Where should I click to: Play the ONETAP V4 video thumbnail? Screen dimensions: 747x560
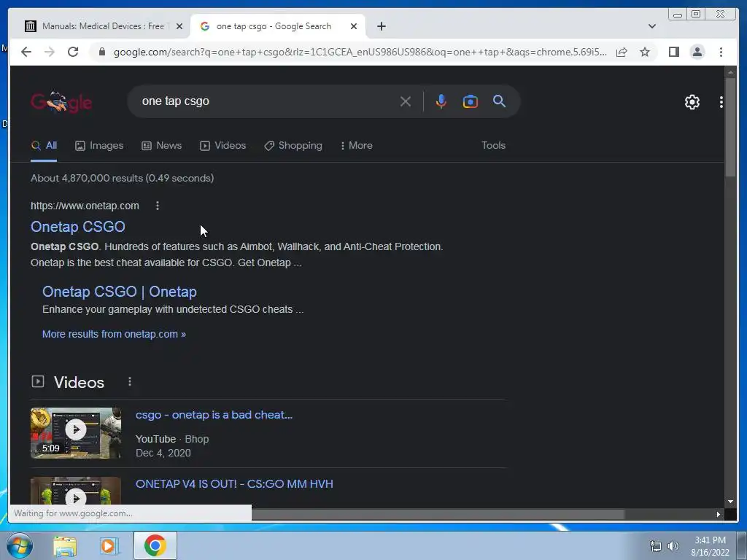pos(76,491)
